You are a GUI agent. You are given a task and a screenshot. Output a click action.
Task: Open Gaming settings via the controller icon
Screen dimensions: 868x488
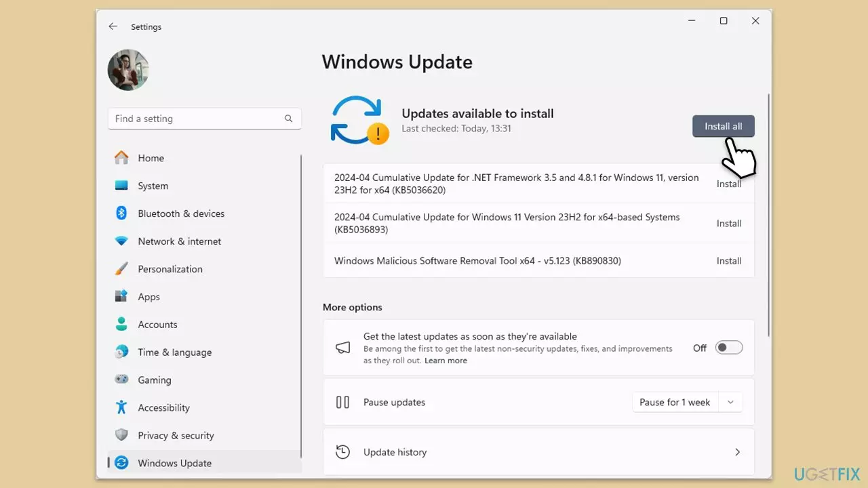tap(121, 380)
